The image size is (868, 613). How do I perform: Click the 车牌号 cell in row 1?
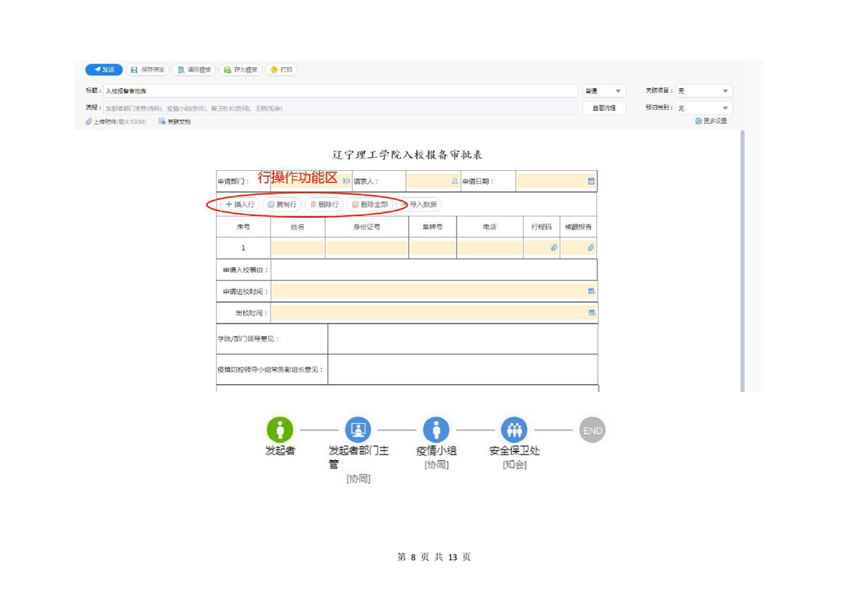433,248
